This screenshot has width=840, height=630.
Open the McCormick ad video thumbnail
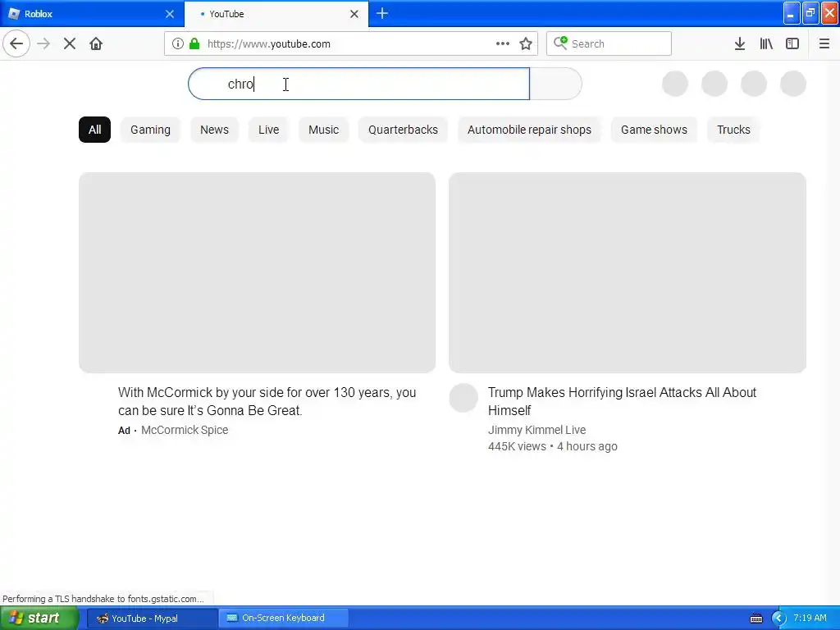pyautogui.click(x=257, y=272)
